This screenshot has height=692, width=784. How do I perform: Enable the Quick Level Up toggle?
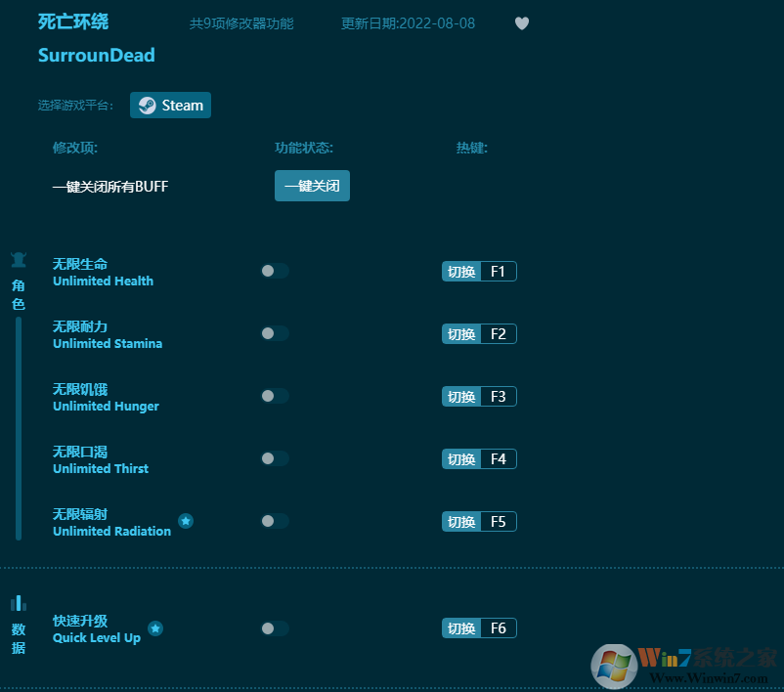pyautogui.click(x=274, y=627)
